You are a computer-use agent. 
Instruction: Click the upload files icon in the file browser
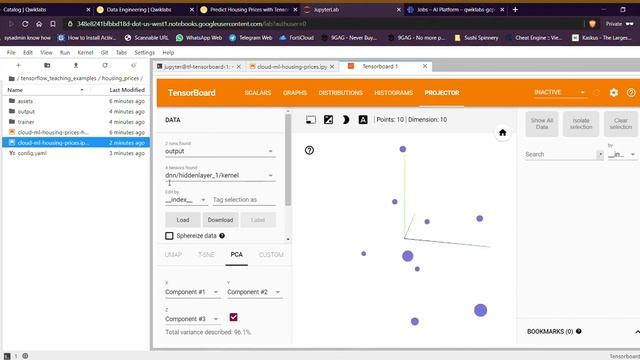tap(76, 65)
